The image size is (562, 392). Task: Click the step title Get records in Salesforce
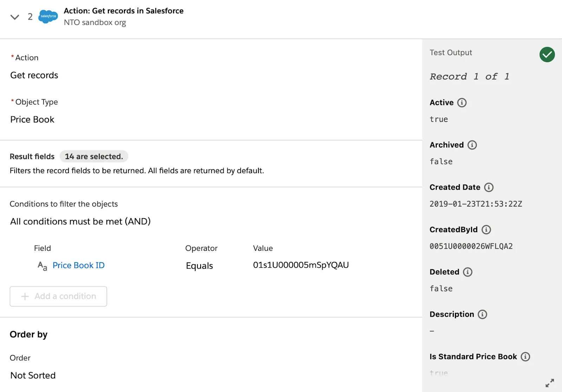[x=124, y=11]
